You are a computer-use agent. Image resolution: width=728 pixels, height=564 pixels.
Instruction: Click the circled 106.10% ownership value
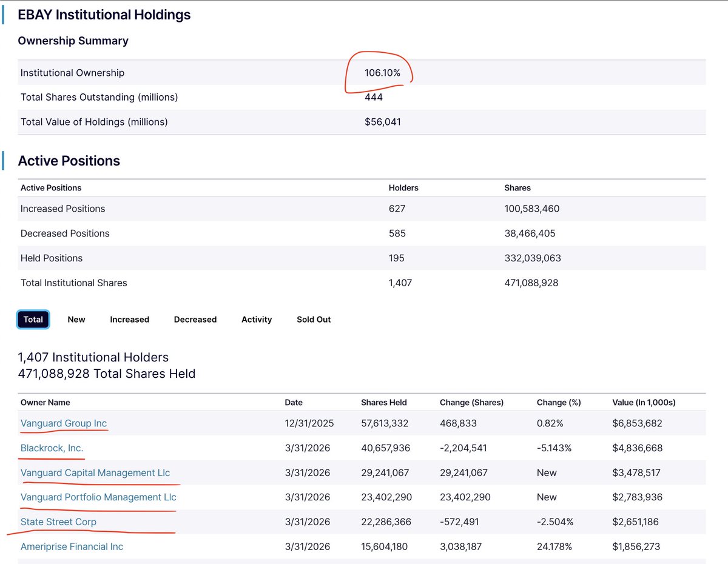tap(382, 73)
